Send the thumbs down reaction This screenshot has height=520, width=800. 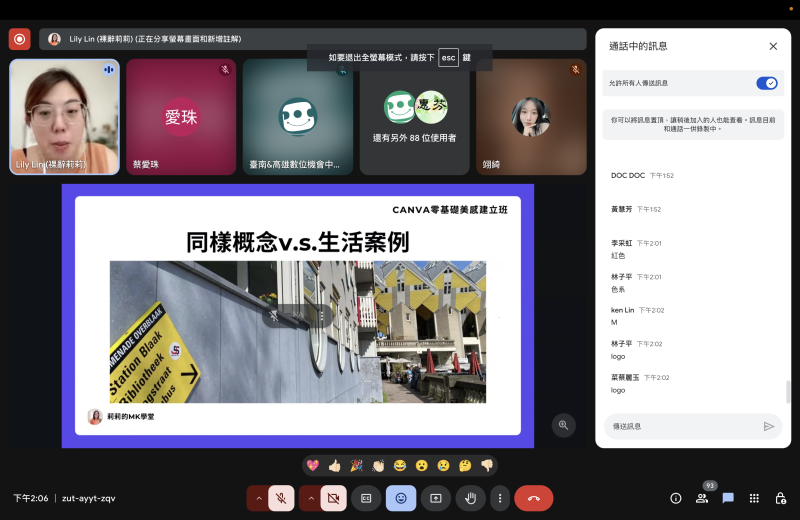click(x=487, y=465)
